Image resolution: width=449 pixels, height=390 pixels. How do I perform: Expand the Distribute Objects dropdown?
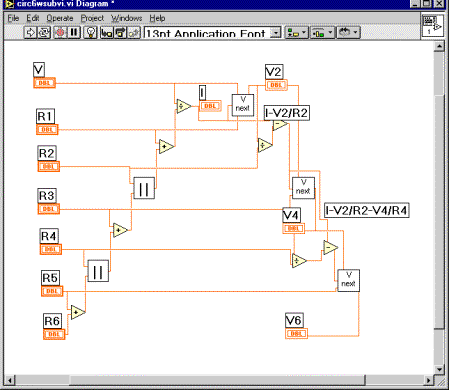[322, 33]
